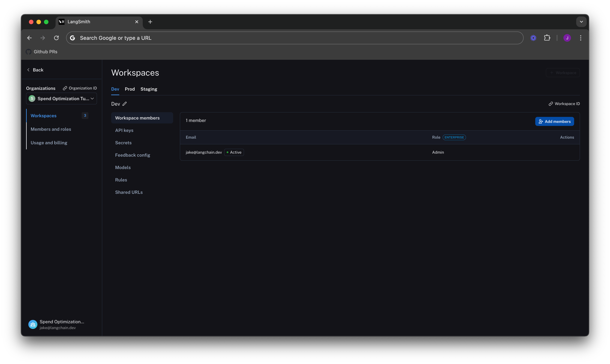
Task: Click the Add members button
Action: [x=555, y=121]
